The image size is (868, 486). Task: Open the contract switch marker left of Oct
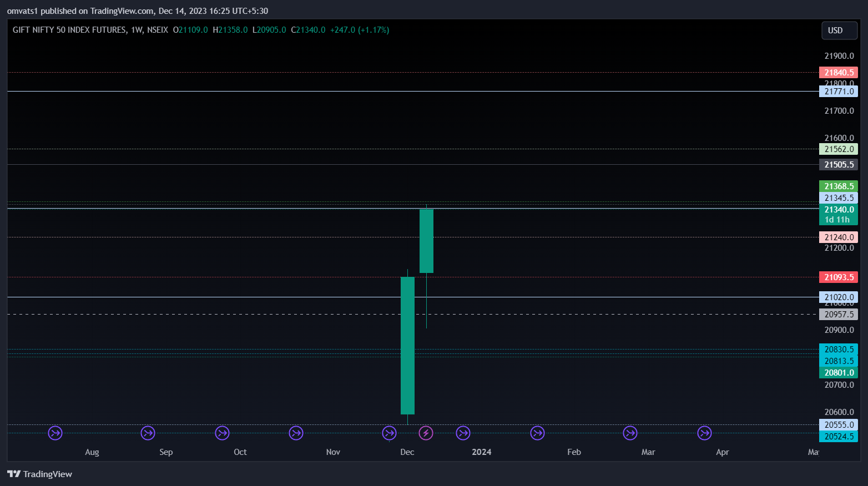pos(222,433)
